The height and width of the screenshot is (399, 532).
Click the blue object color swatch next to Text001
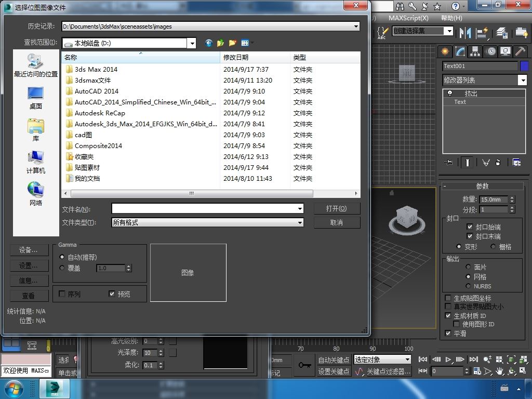(524, 66)
